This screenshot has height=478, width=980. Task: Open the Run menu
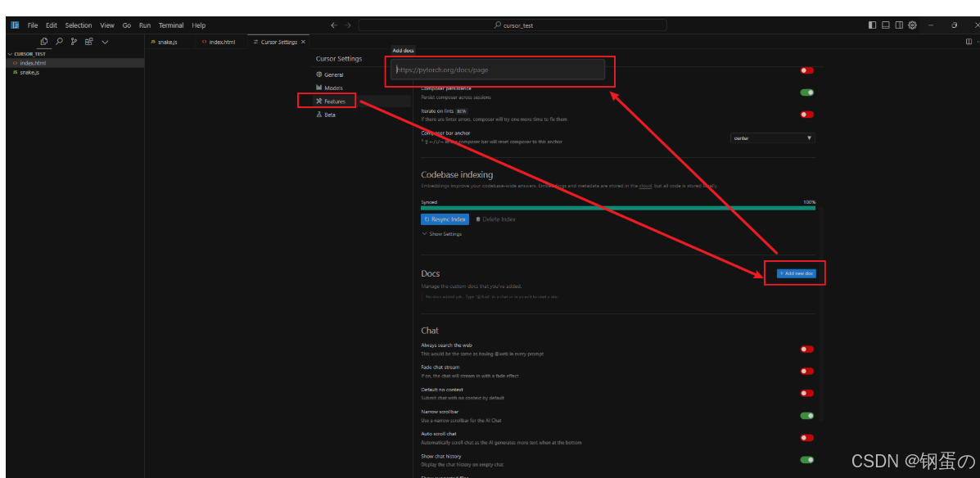[145, 25]
